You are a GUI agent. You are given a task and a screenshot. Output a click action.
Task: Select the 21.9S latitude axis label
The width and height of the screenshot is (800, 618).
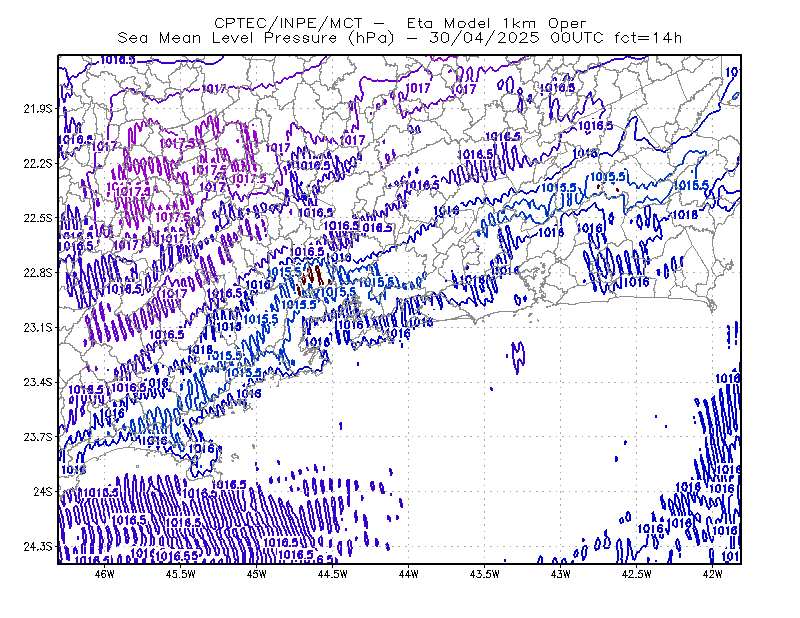(38, 109)
